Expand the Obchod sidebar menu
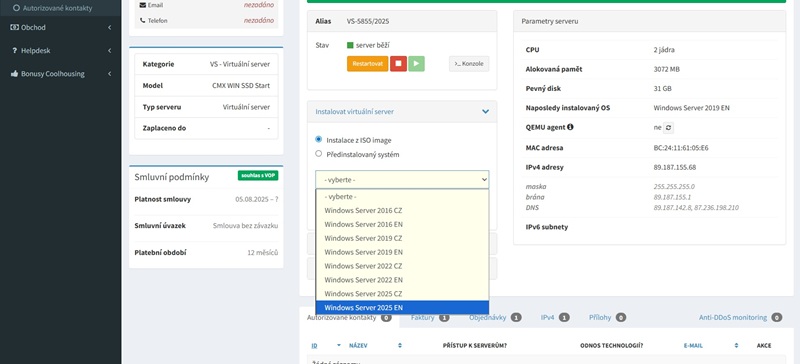This screenshot has width=800, height=364. click(x=109, y=27)
